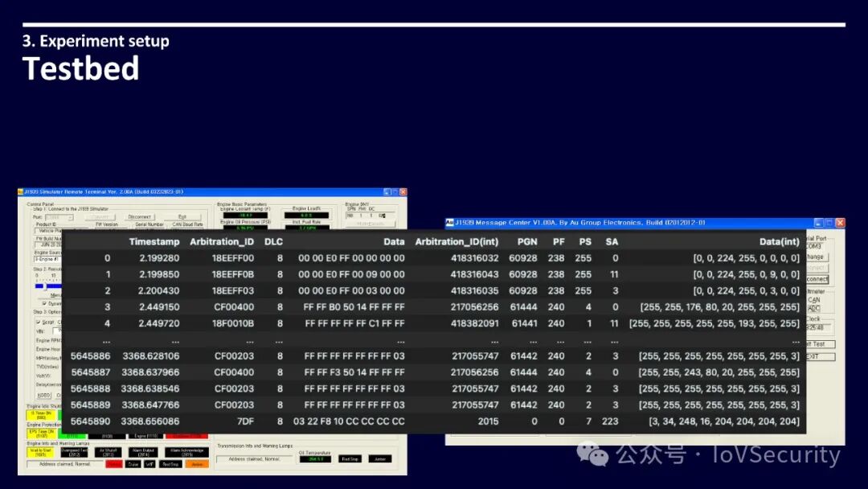Image resolution: width=868 pixels, height=489 pixels.
Task: Click the EXIT button in Message Center
Action: (821, 356)
